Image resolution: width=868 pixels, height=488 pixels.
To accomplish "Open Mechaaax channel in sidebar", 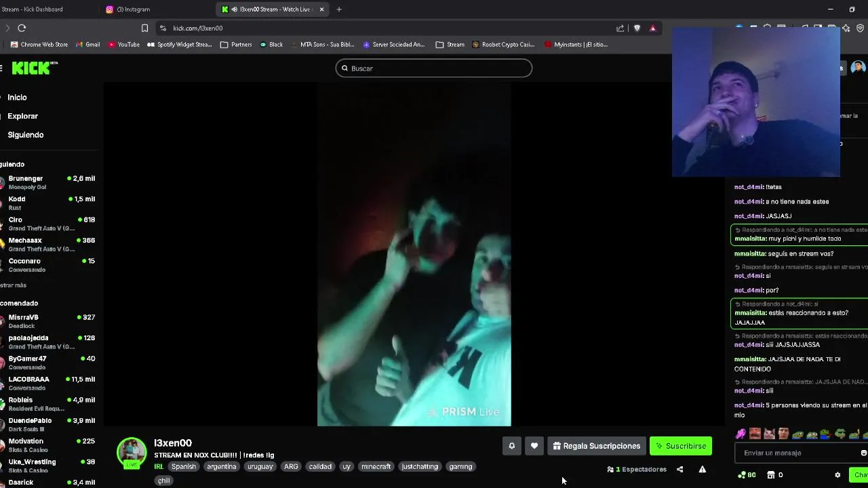I will 49,244.
